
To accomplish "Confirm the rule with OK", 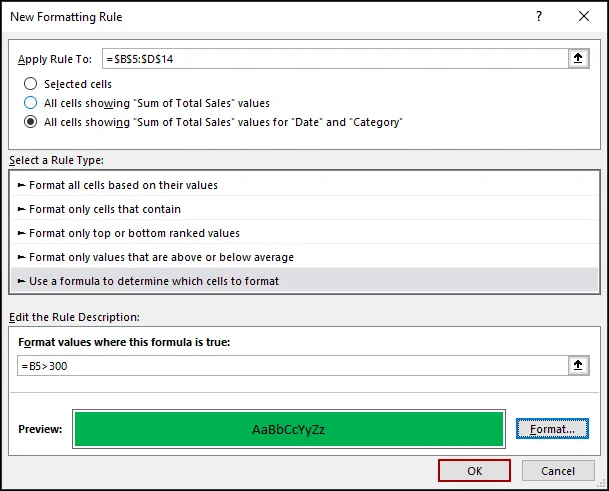I will (474, 471).
